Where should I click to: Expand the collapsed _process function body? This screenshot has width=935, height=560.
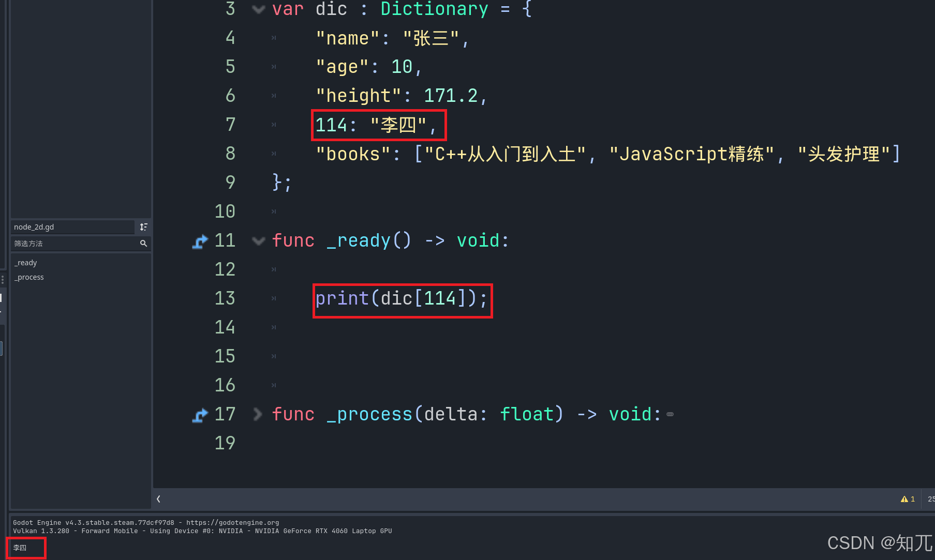(x=258, y=414)
